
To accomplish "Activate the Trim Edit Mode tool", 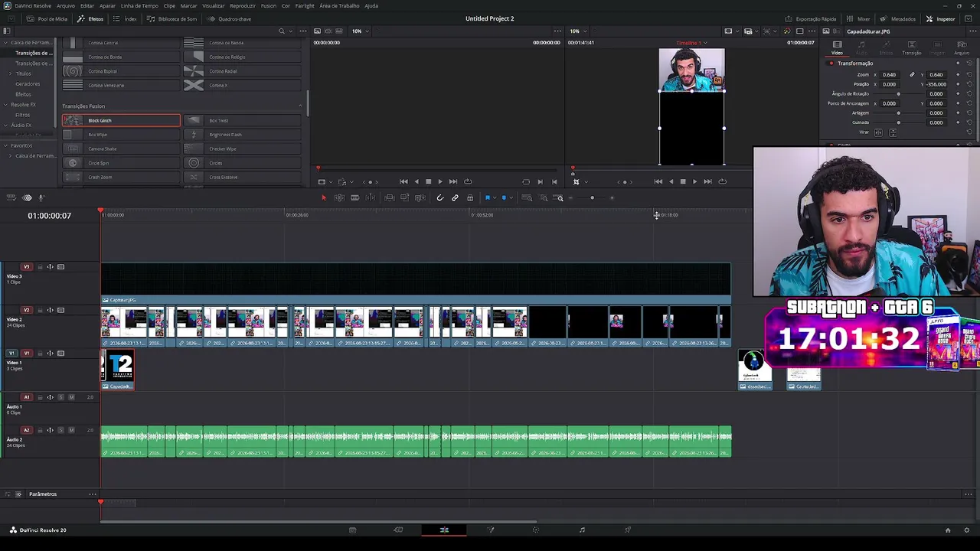I will (339, 198).
